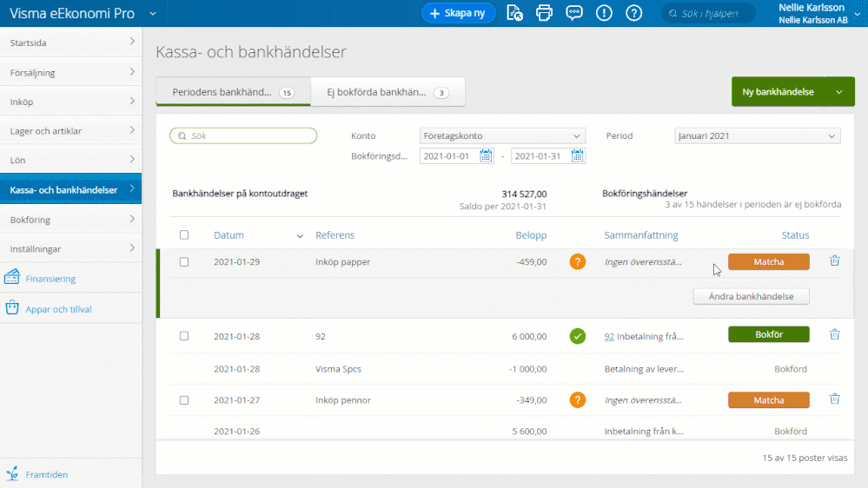Open Bokföring in the sidebar menu
The width and height of the screenshot is (868, 488).
tap(70, 220)
